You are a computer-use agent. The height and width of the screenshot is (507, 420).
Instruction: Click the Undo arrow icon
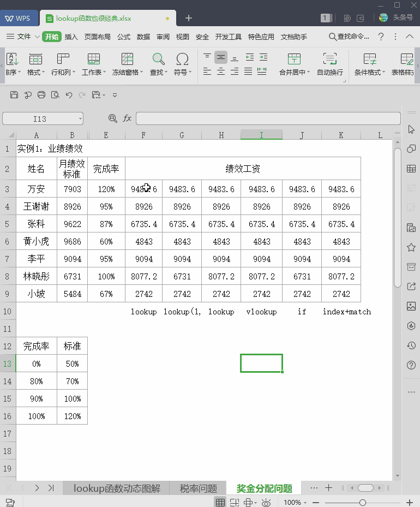pos(69,95)
